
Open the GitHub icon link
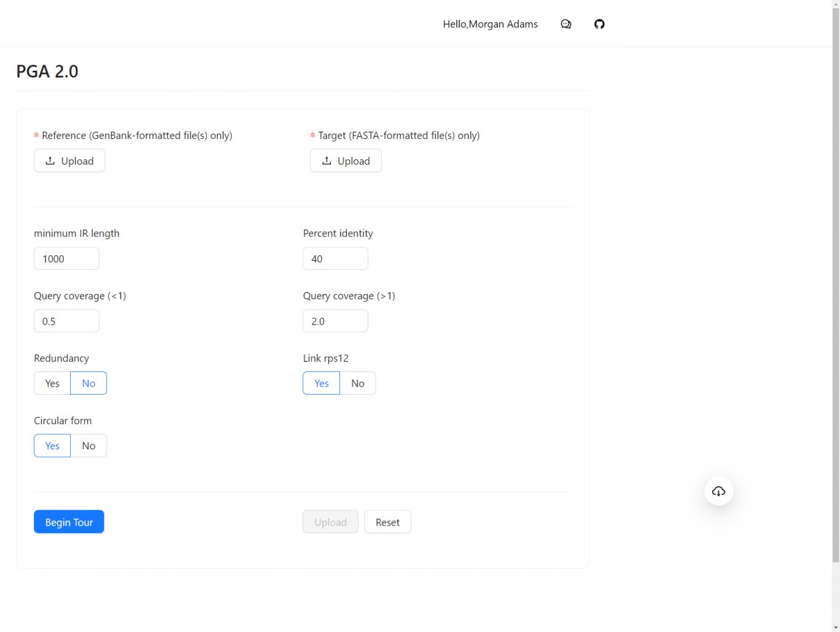pyautogui.click(x=600, y=24)
